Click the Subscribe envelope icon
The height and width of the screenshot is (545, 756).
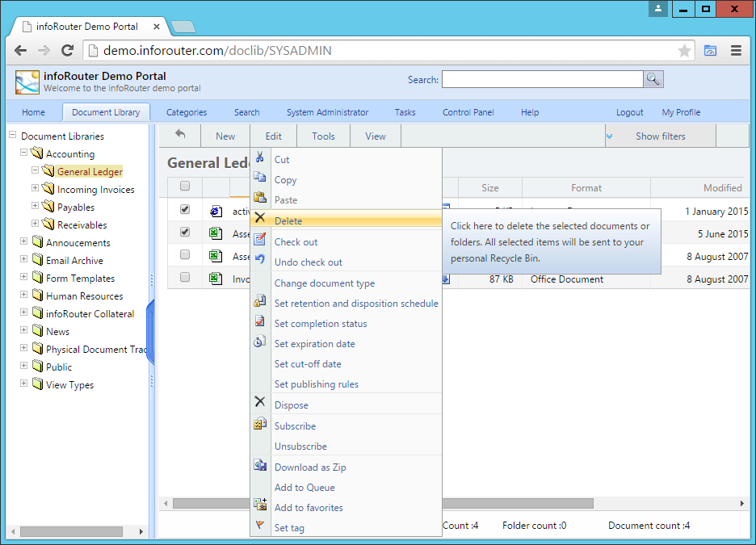[x=260, y=423]
